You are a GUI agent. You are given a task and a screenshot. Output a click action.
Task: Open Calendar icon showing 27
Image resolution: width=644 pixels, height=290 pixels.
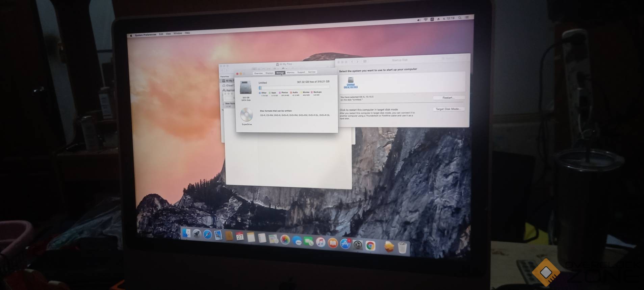(240, 237)
